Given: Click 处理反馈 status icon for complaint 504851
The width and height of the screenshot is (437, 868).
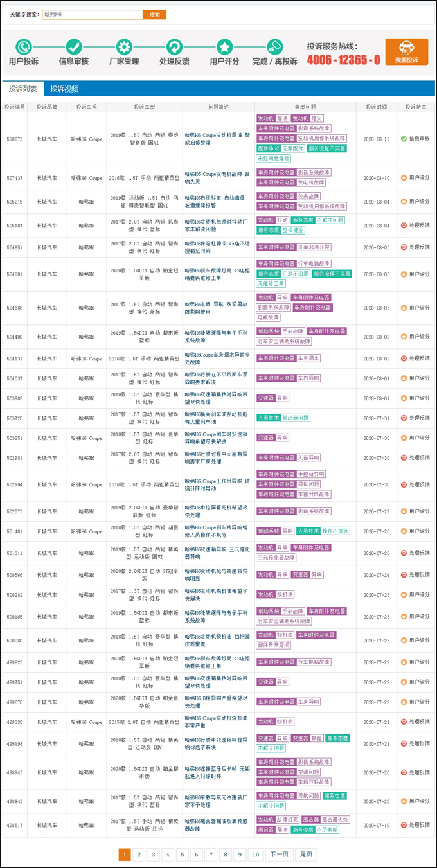Looking at the screenshot, I should coord(404,247).
